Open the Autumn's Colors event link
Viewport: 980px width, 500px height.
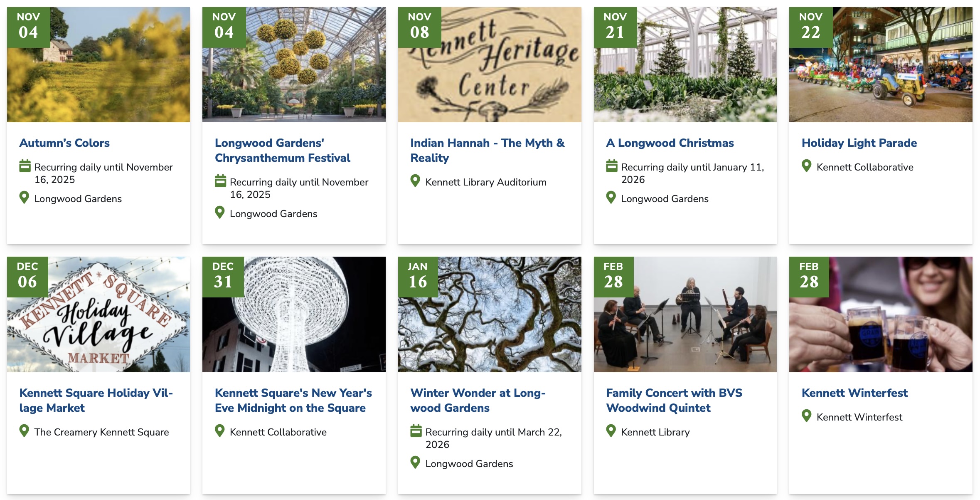pos(64,143)
